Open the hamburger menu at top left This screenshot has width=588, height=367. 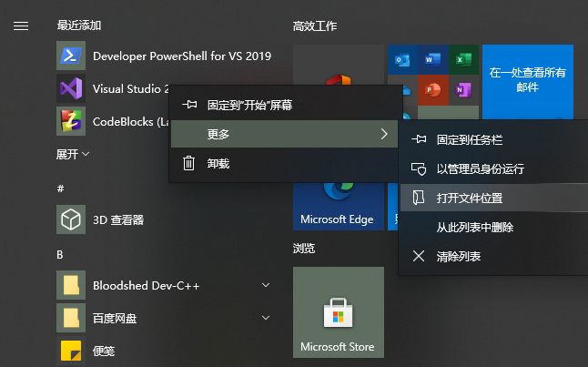21,25
